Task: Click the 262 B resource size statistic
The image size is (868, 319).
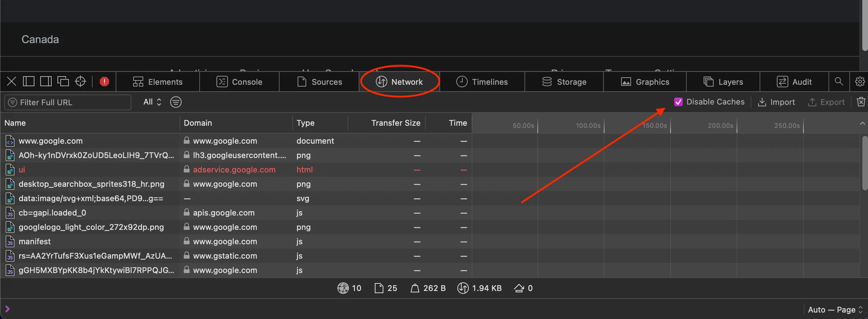Action: 428,288
